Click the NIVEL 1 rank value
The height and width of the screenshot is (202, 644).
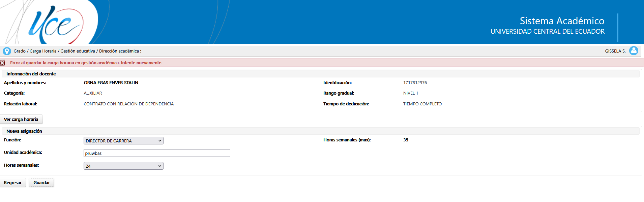point(411,93)
